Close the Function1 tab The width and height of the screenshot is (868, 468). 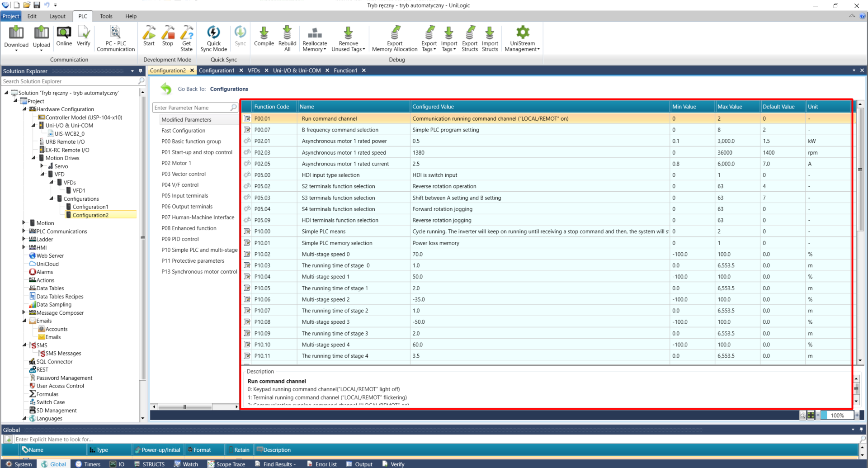click(364, 71)
